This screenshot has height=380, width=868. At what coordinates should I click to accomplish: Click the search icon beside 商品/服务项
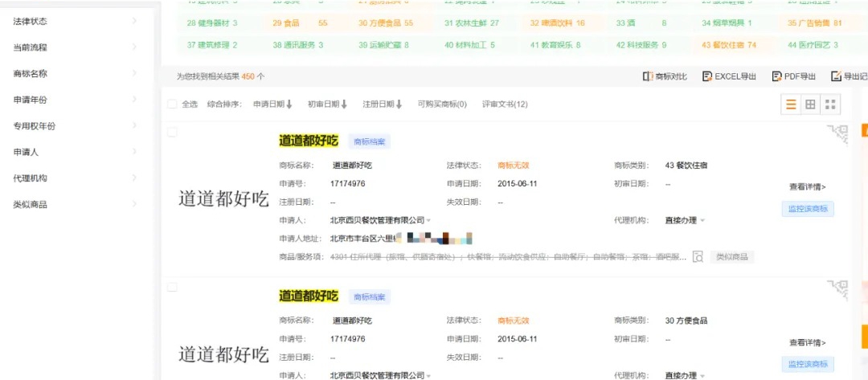[698, 257]
